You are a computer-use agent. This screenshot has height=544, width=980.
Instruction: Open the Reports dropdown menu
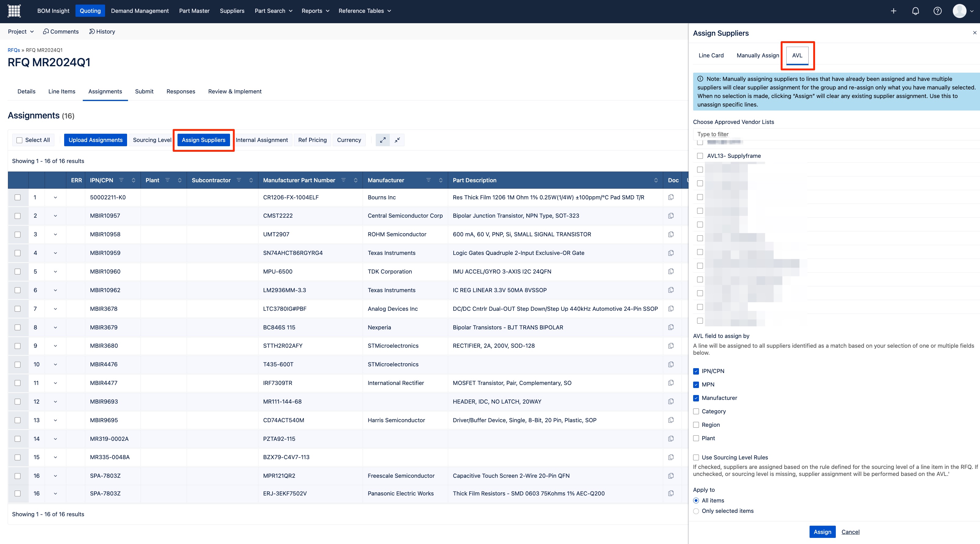pos(315,11)
